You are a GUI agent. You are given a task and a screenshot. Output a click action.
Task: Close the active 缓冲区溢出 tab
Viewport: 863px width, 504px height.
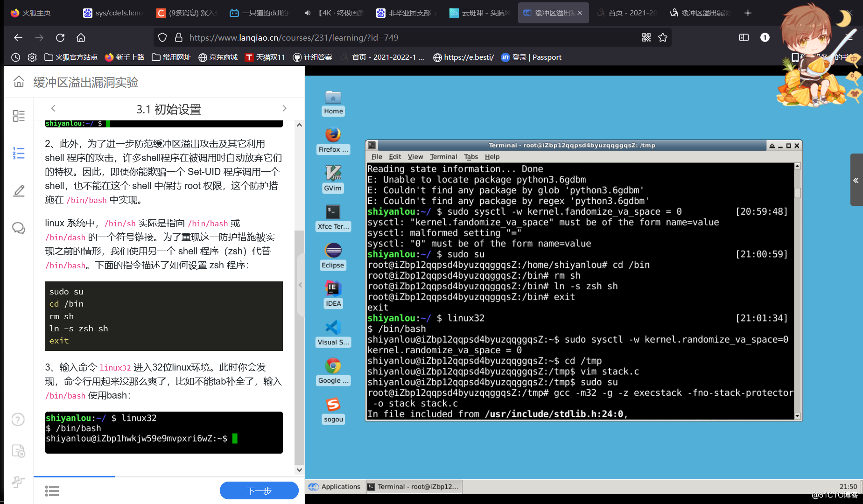[580, 13]
